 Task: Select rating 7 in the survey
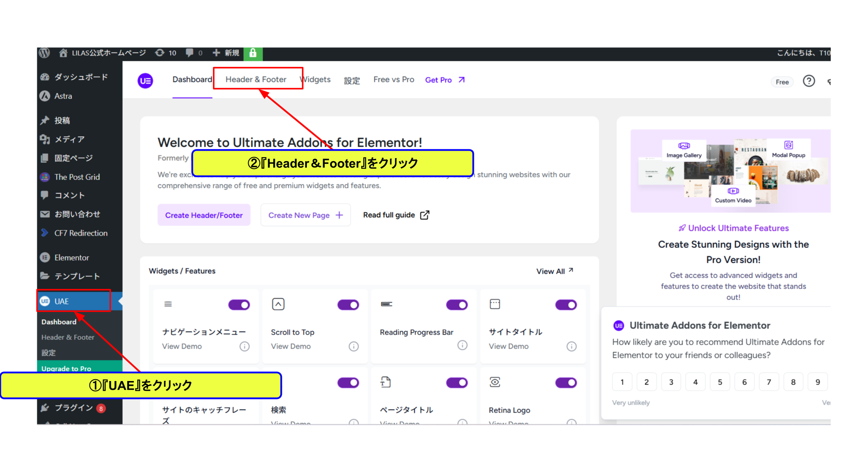[x=769, y=382]
